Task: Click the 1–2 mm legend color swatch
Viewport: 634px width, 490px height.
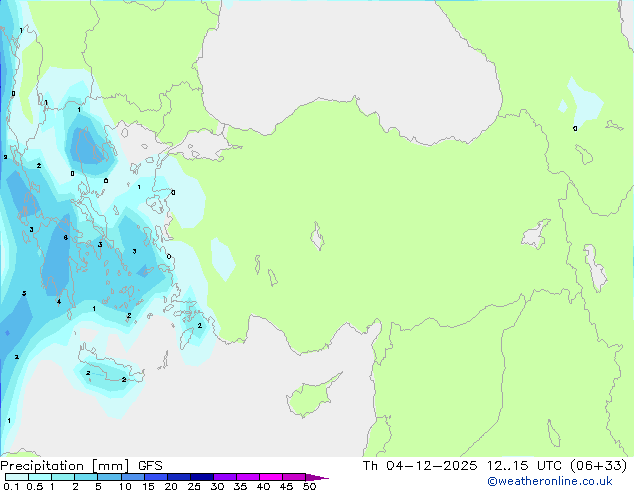Action: [x=63, y=477]
